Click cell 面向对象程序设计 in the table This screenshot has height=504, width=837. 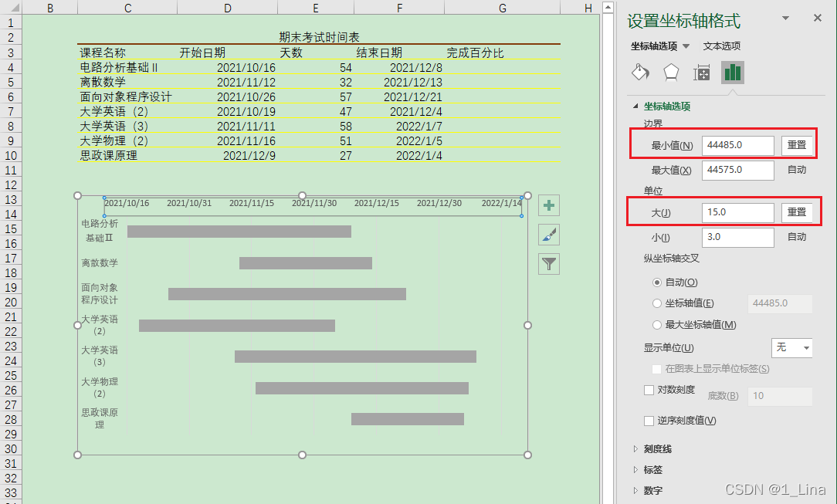pos(126,97)
